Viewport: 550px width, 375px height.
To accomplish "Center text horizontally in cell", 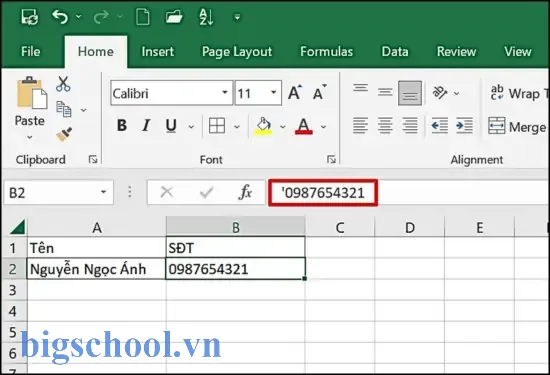I will 385,126.
